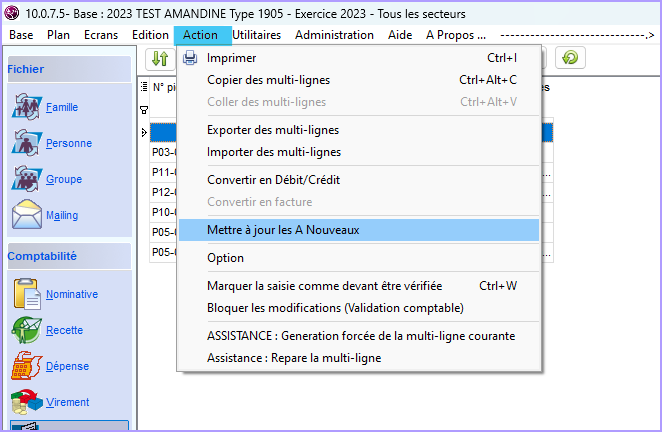This screenshot has width=662, height=432.
Task: Open the Mailing envelope icon
Action: click(x=26, y=216)
